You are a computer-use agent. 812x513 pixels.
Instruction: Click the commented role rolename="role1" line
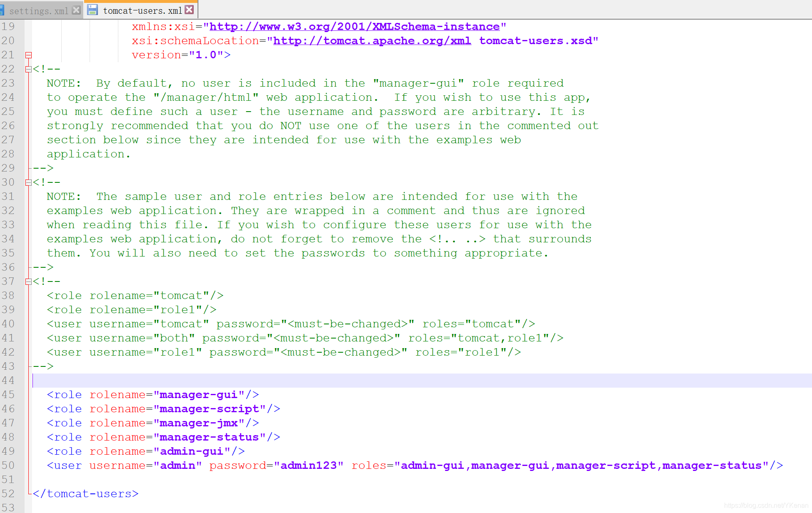[132, 310]
